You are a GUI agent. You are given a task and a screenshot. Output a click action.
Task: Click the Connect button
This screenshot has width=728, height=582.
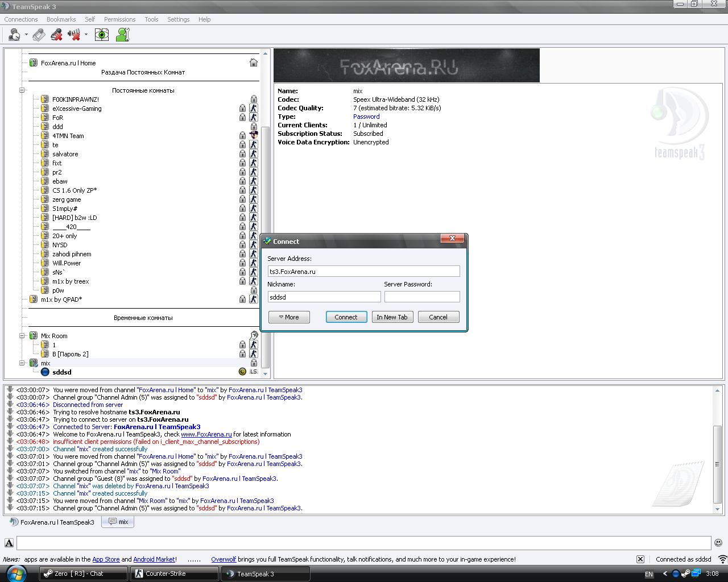click(346, 317)
